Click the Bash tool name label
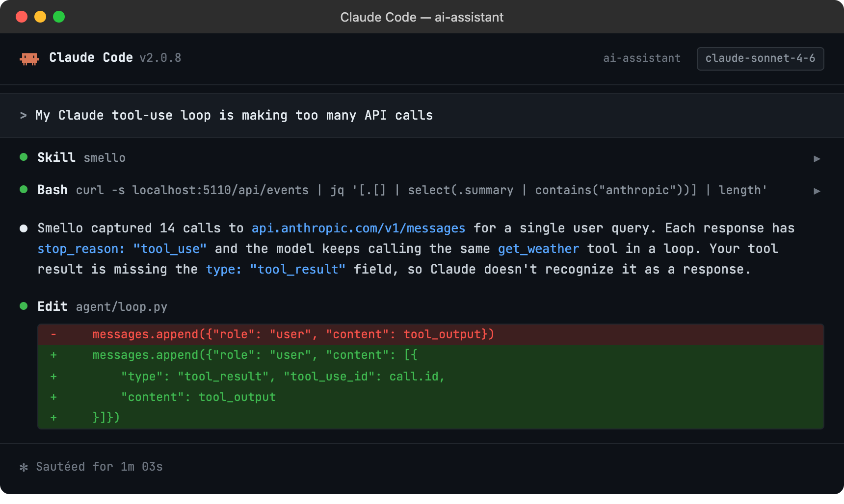Viewport: 844px width, 504px height. tap(53, 190)
